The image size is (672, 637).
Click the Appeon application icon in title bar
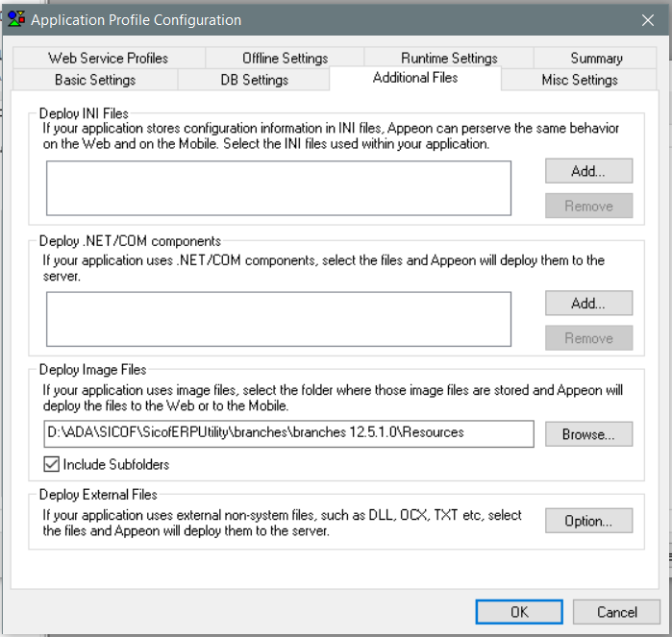[16, 19]
